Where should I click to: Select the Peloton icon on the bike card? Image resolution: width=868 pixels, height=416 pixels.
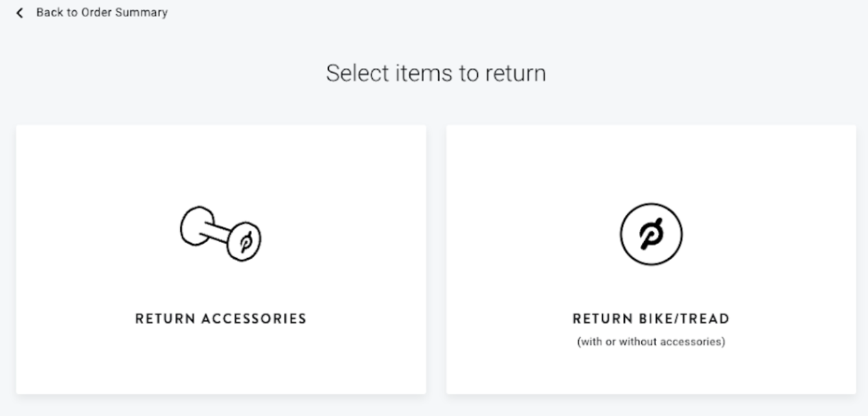tap(650, 234)
